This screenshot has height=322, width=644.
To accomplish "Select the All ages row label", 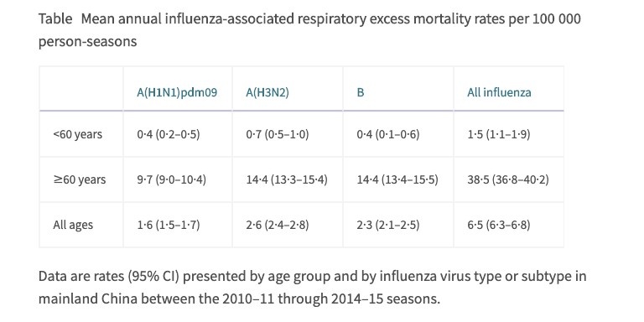I will click(73, 225).
